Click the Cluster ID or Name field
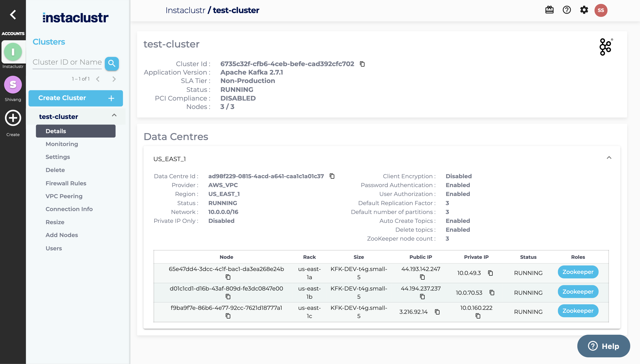Viewport: 640px width, 364px height. (67, 62)
